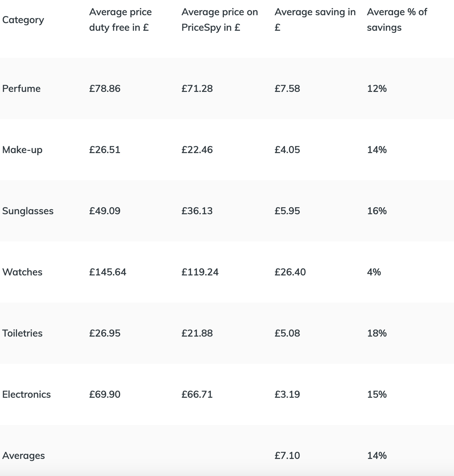
Task: Click the 'Average % of savings' header
Action: (x=397, y=20)
